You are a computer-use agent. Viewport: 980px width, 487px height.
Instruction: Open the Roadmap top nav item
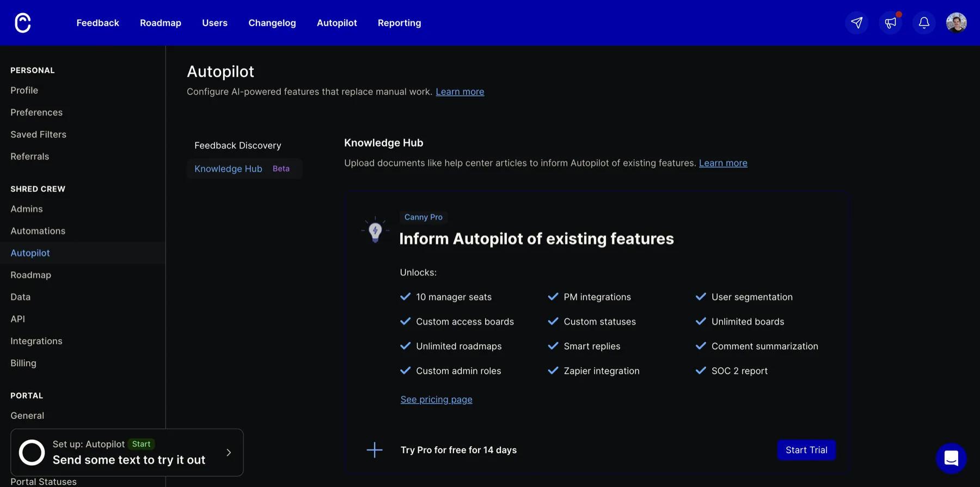click(x=161, y=23)
